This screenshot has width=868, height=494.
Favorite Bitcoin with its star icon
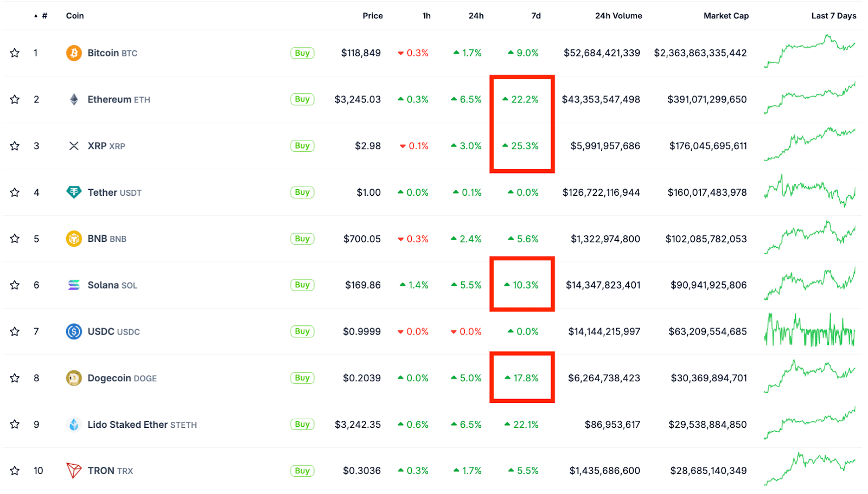pyautogui.click(x=15, y=53)
